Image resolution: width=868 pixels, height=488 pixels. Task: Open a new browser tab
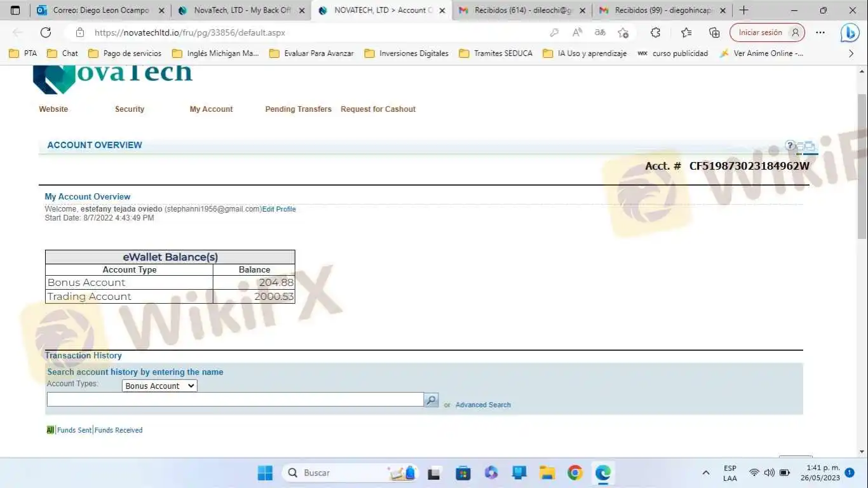pos(744,10)
